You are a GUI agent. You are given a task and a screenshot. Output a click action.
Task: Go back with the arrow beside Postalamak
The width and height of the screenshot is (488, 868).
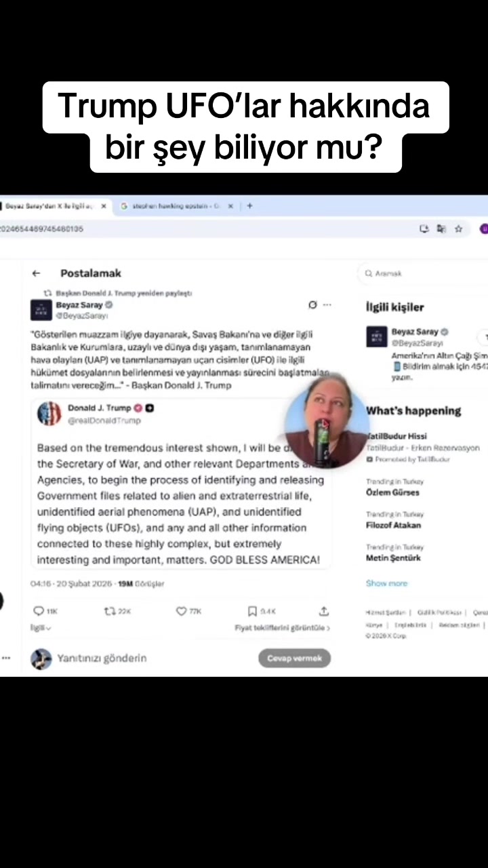pyautogui.click(x=36, y=273)
